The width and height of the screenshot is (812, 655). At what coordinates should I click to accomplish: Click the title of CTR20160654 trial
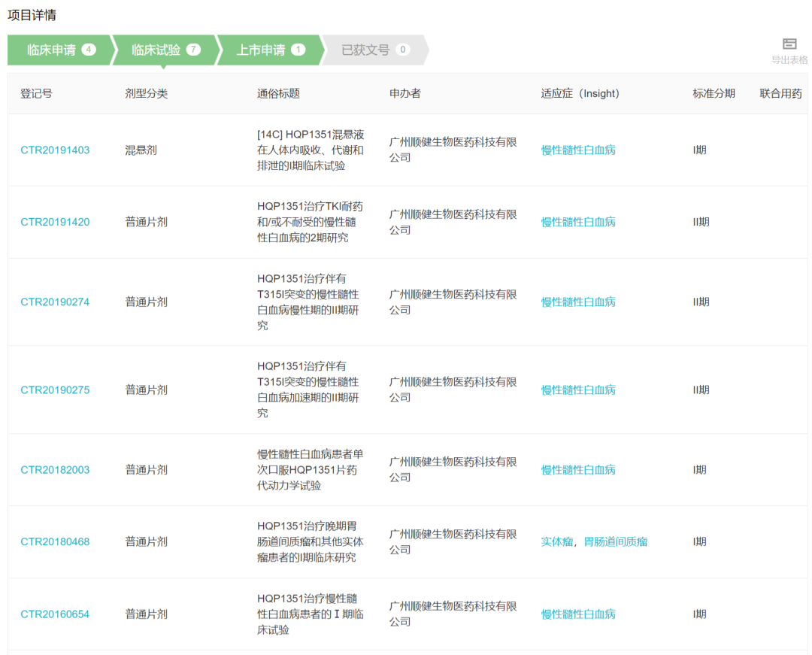tap(311, 614)
